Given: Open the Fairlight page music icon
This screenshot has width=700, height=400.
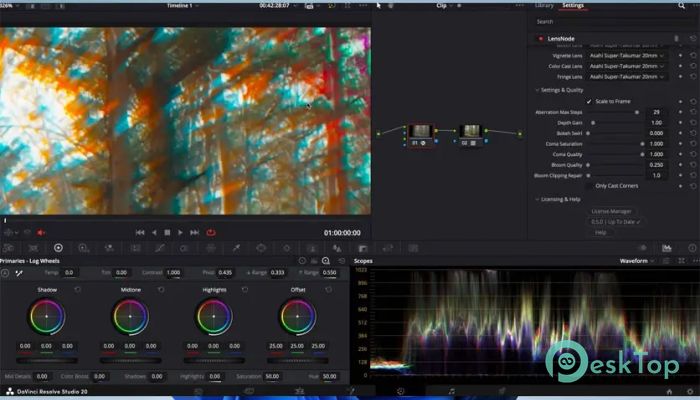Looking at the screenshot, I should pos(451,392).
